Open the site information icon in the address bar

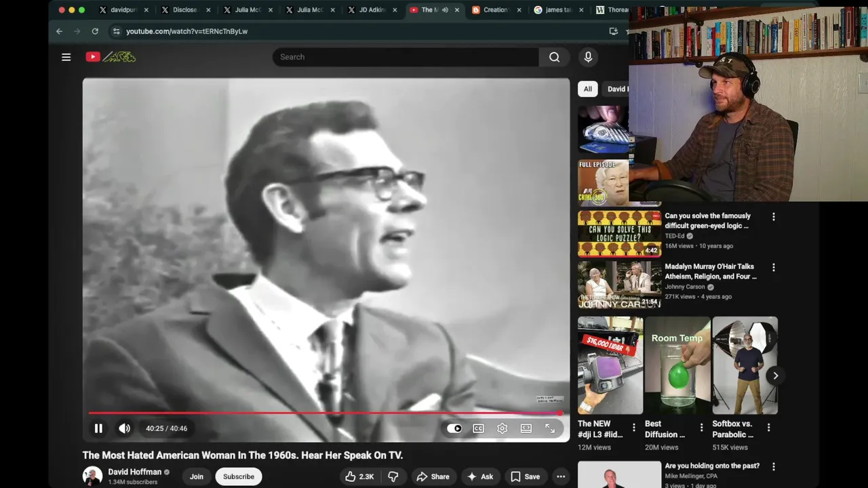(x=116, y=31)
